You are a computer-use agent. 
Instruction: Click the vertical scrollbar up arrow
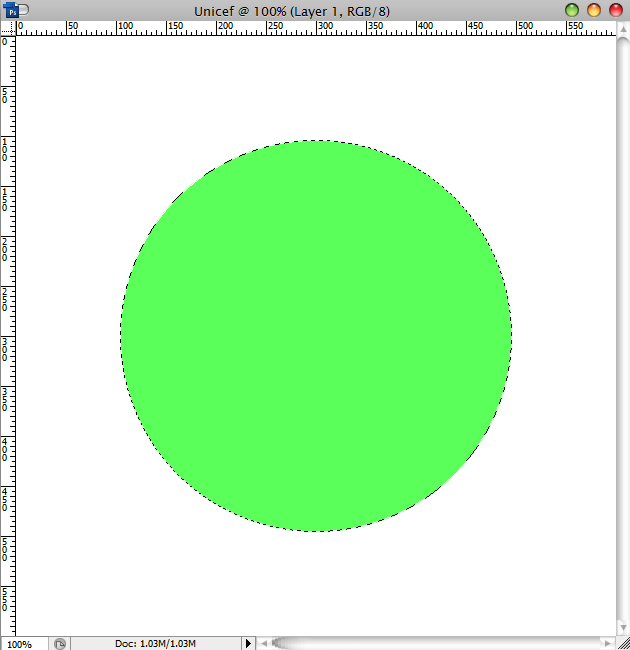pos(623,29)
